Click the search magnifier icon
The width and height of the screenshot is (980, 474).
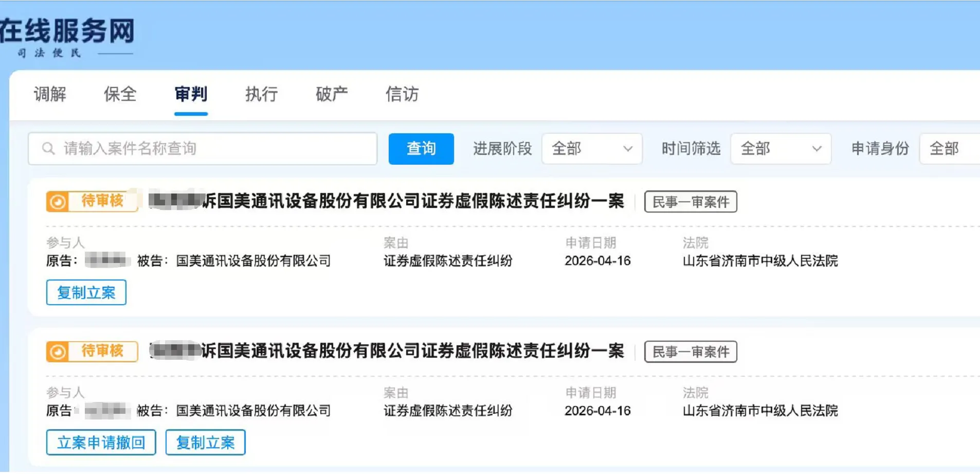pos(48,149)
